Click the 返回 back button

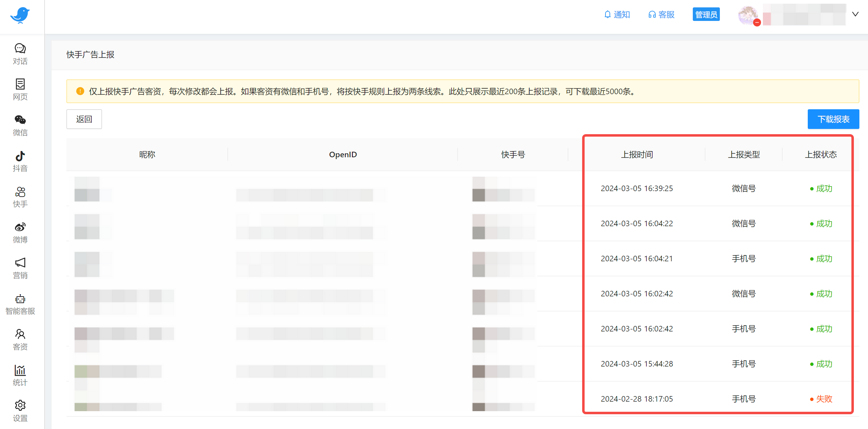coord(84,119)
